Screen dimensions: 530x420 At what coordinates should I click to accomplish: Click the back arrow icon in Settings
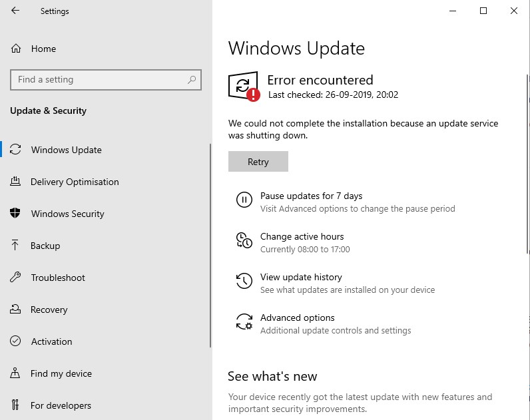tap(15, 11)
